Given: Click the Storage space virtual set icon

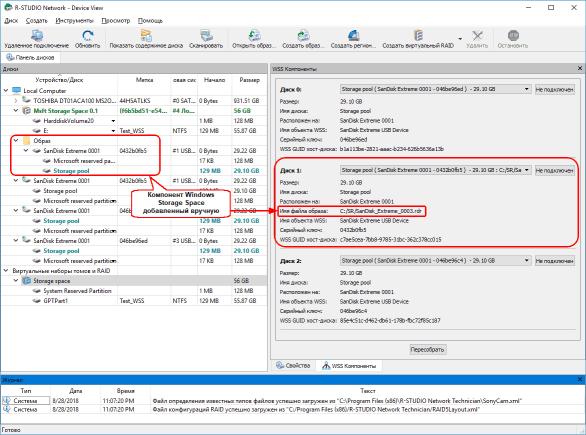Looking at the screenshot, I should pyautogui.click(x=27, y=281).
